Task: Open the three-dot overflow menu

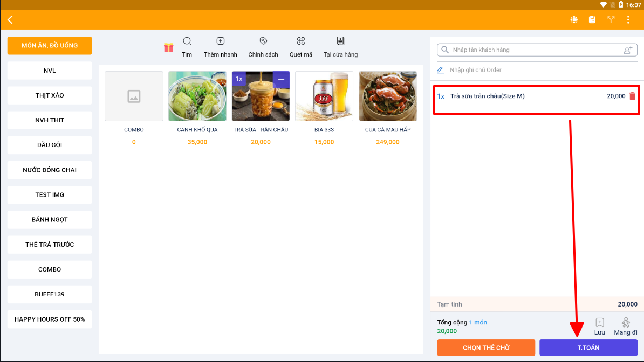Action: [628, 20]
